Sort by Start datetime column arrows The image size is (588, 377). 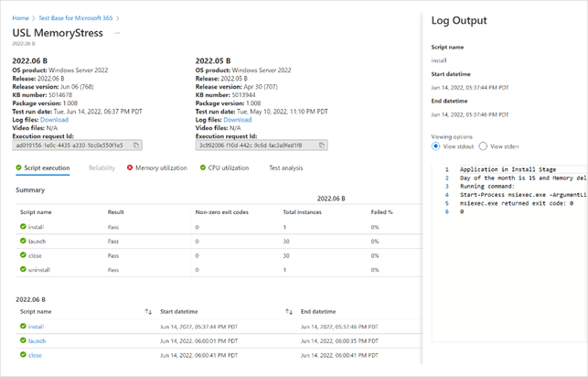(289, 312)
